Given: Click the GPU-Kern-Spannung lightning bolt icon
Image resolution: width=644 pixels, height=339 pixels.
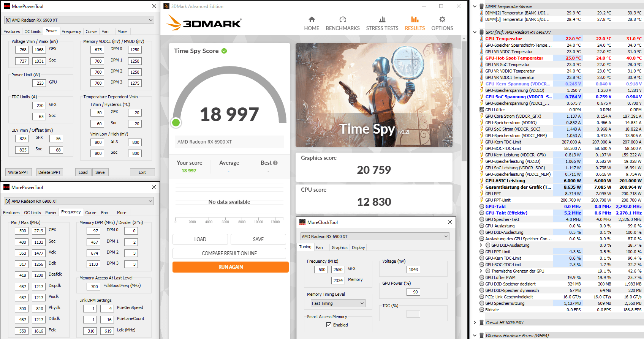Looking at the screenshot, I should [x=482, y=84].
